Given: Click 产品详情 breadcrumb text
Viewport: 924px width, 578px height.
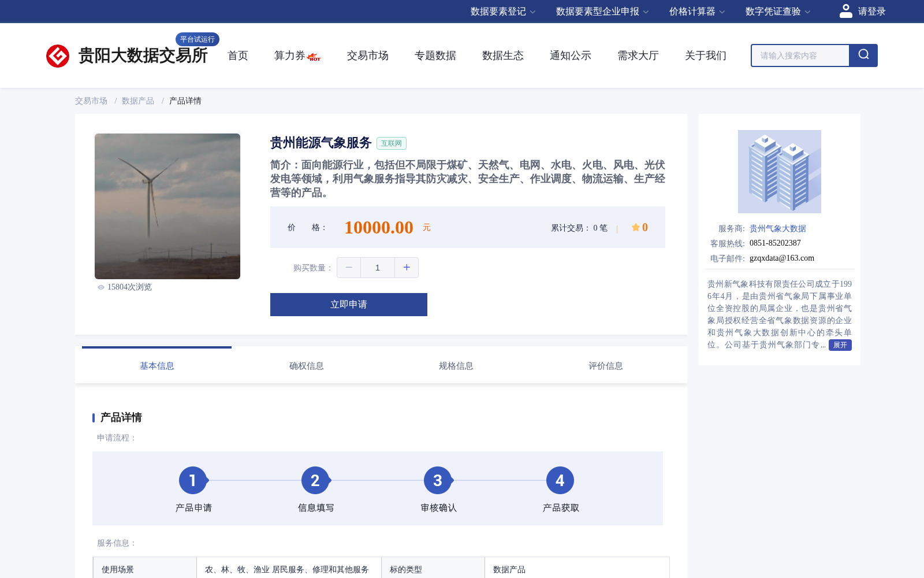Looking at the screenshot, I should tap(185, 101).
